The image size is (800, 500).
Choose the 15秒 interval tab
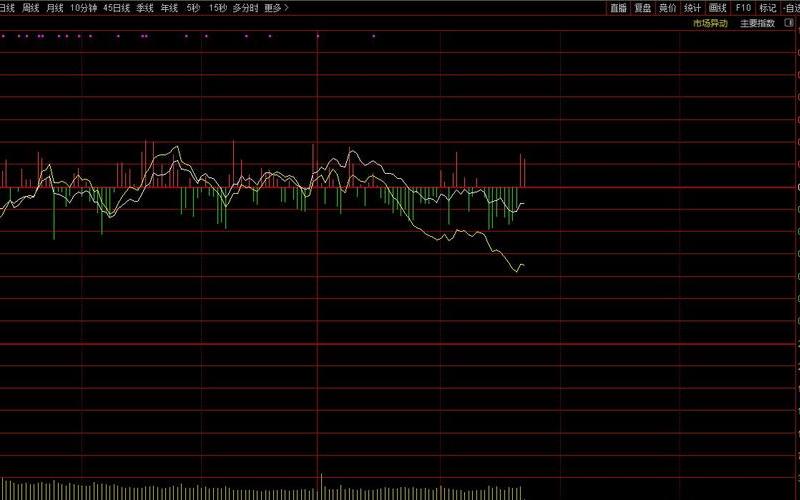point(217,7)
